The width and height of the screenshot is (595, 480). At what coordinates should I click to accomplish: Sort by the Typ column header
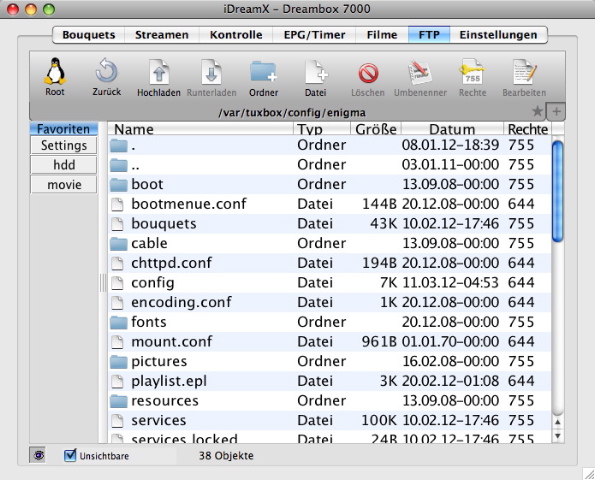(321, 129)
